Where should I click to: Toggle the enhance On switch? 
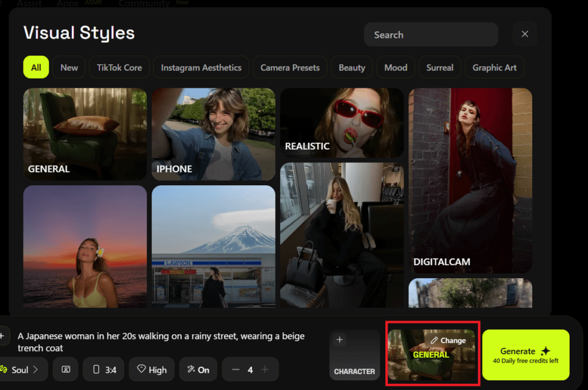198,370
